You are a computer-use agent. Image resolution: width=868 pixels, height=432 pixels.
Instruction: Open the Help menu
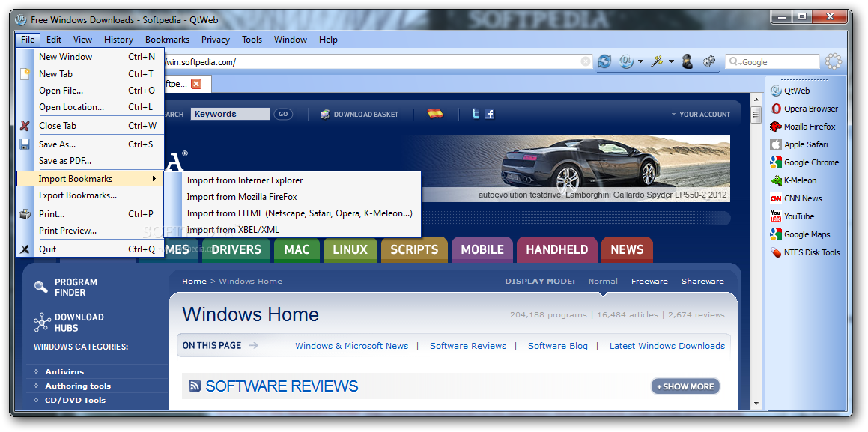[x=328, y=39]
